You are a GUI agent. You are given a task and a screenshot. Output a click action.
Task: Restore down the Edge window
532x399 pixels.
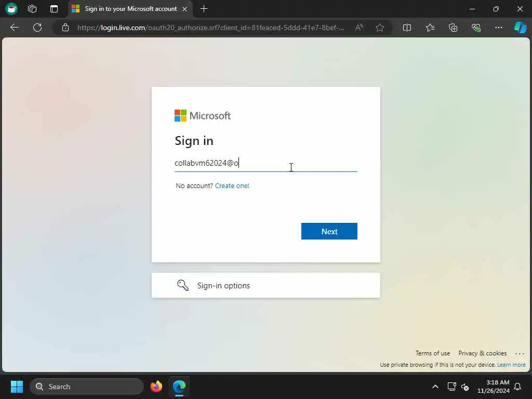click(496, 9)
